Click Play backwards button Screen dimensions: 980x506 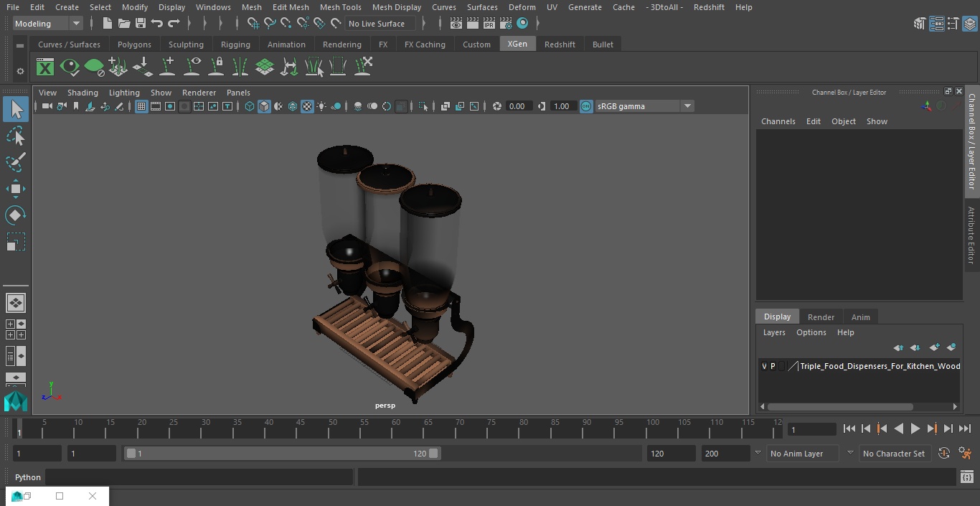point(898,428)
